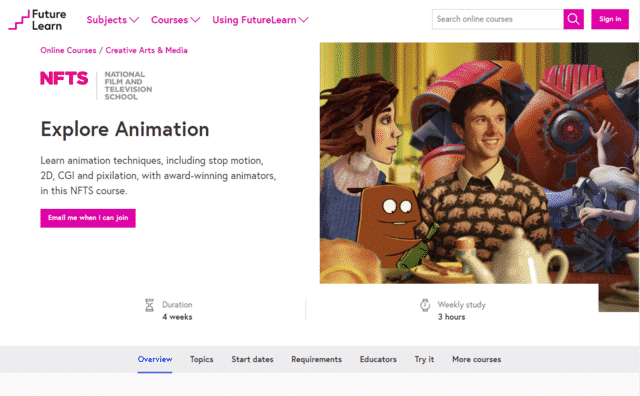This screenshot has height=396, width=640.
Task: Click the Explore Animation heading
Action: pyautogui.click(x=125, y=129)
